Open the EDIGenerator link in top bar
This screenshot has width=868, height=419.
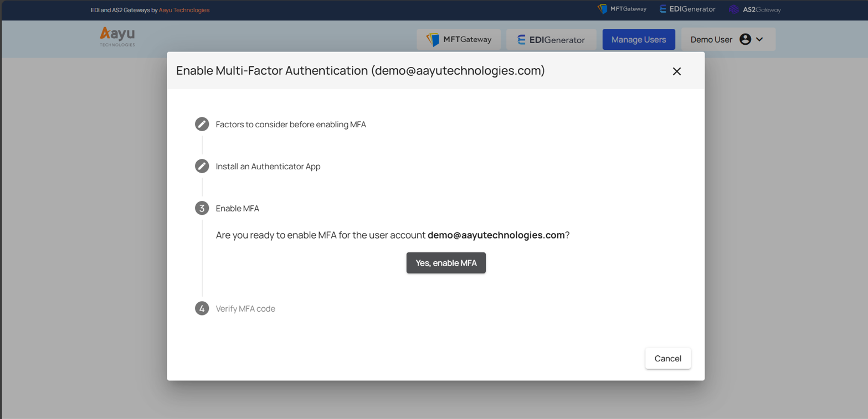point(687,9)
